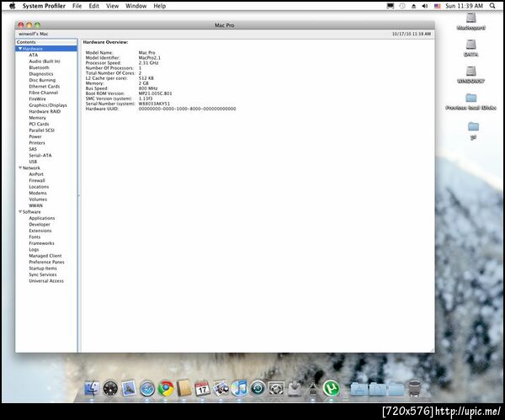Open the Help menu
This screenshot has height=420, width=505.
[159, 6]
